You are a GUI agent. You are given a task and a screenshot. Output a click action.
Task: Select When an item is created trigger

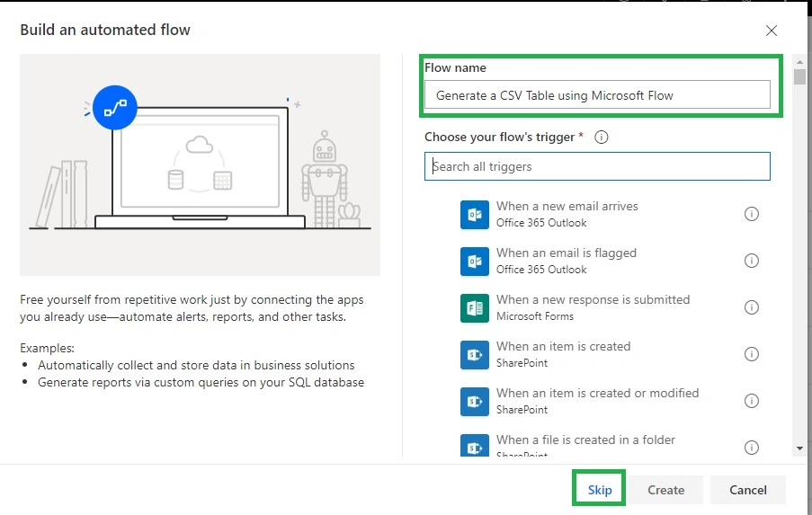coord(610,354)
